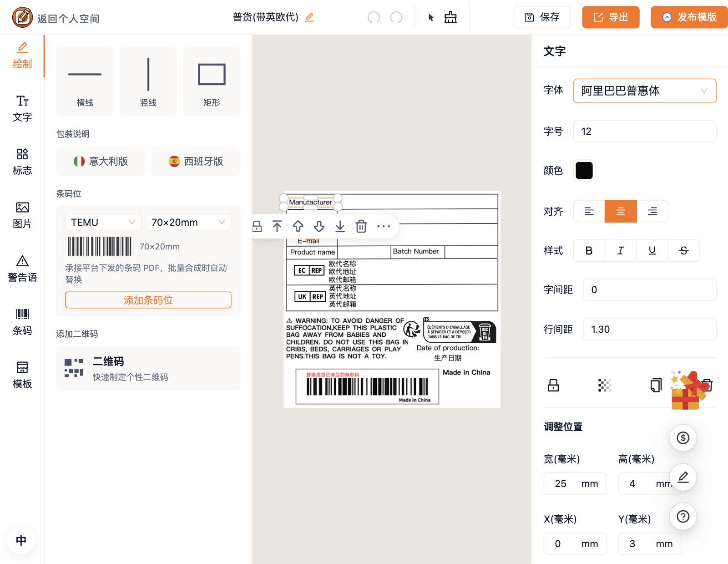Add the Italian version packaging note
728x564 pixels.
[101, 161]
